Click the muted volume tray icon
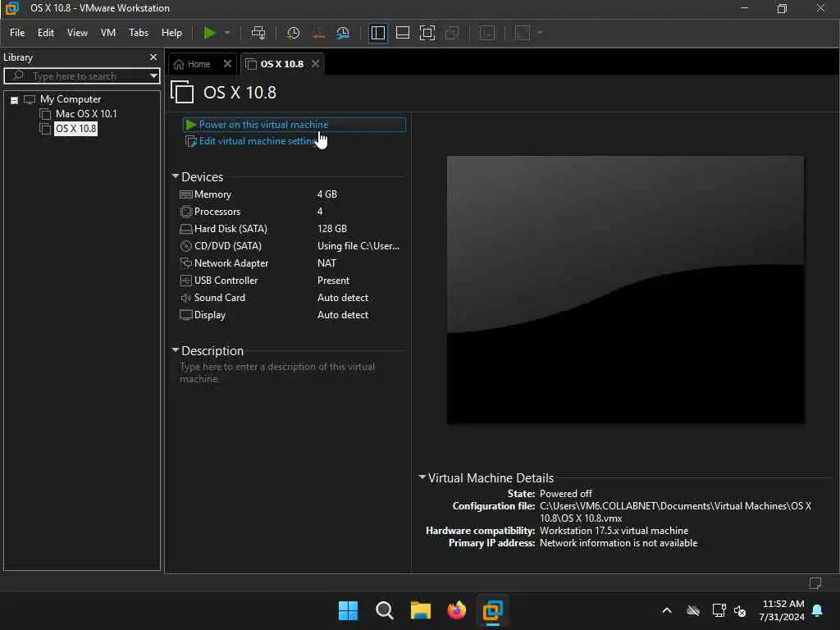 [740, 610]
